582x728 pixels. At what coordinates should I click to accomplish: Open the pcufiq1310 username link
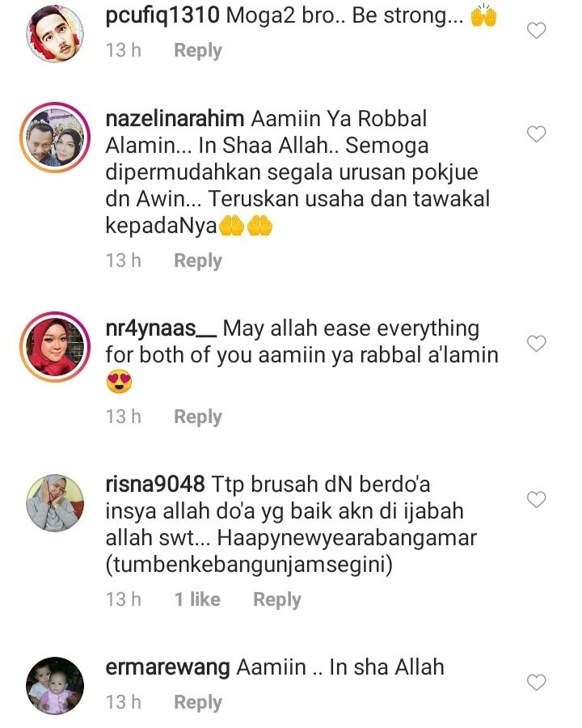pos(162,16)
